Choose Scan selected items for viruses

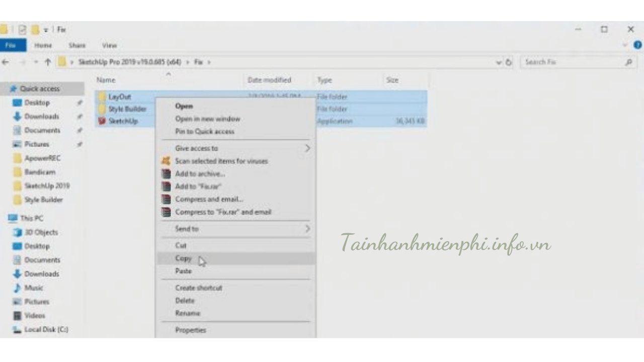click(221, 161)
